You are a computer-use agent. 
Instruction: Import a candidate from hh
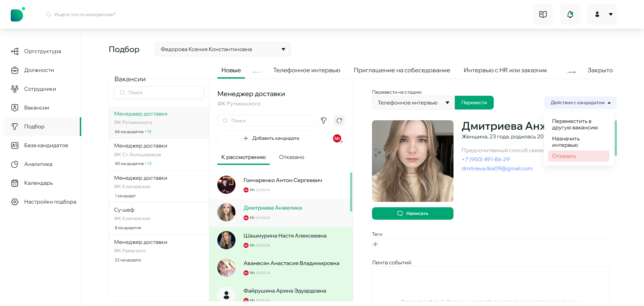coord(337,138)
